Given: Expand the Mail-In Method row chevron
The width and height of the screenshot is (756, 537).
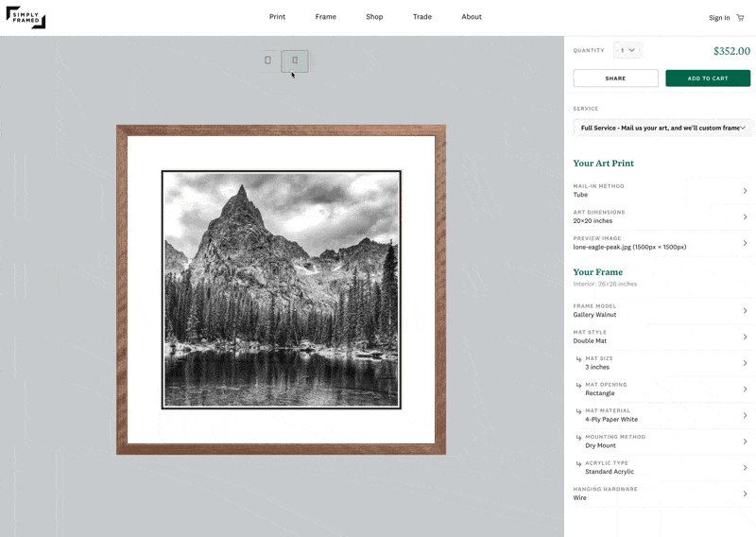Looking at the screenshot, I should coord(745,191).
